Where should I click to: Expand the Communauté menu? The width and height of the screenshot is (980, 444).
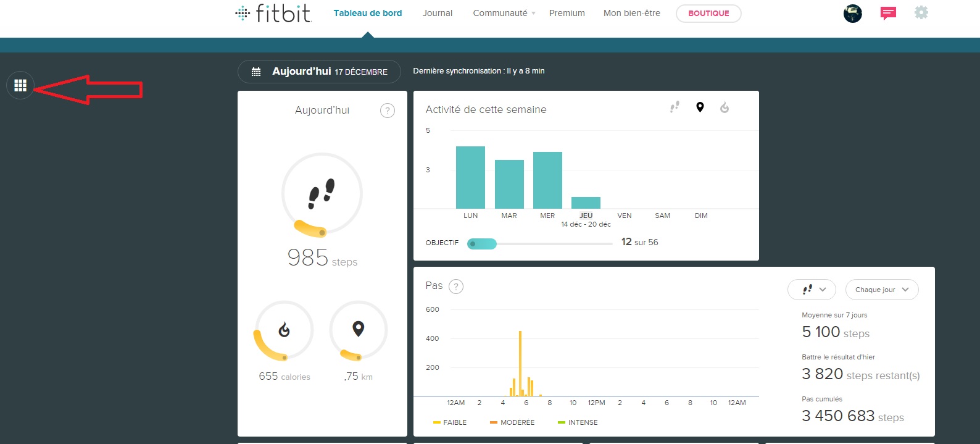click(x=504, y=13)
